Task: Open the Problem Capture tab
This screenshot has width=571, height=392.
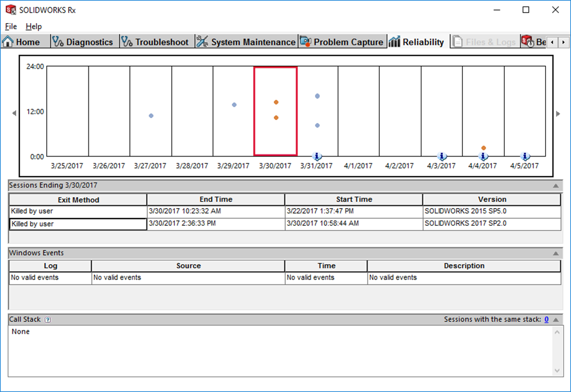Action: pyautogui.click(x=341, y=42)
